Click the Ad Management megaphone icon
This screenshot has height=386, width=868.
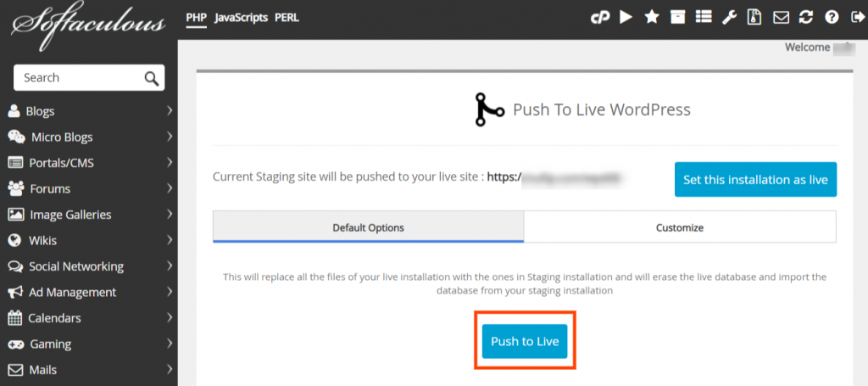tap(15, 292)
